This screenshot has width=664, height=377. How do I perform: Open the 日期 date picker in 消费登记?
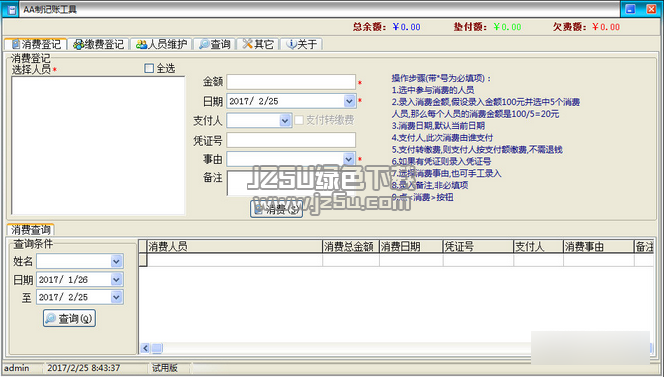(x=349, y=101)
